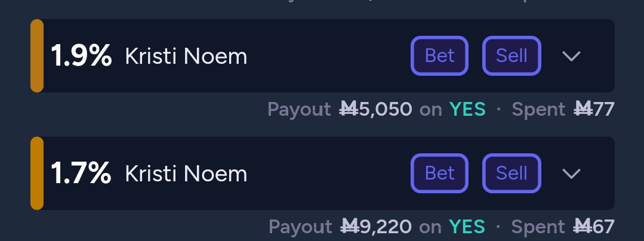Click the Spent Ṁ77 text
Viewport: 644px width, 241px height.
[563, 109]
